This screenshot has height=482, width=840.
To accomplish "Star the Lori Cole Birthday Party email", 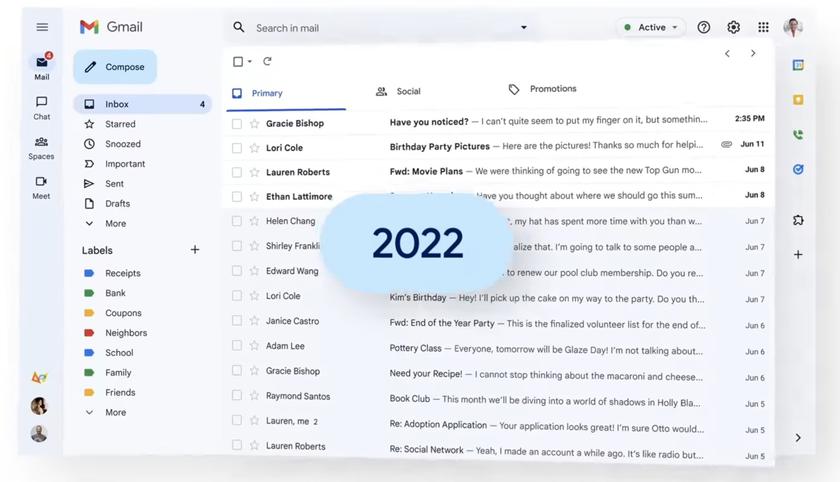I will [254, 148].
